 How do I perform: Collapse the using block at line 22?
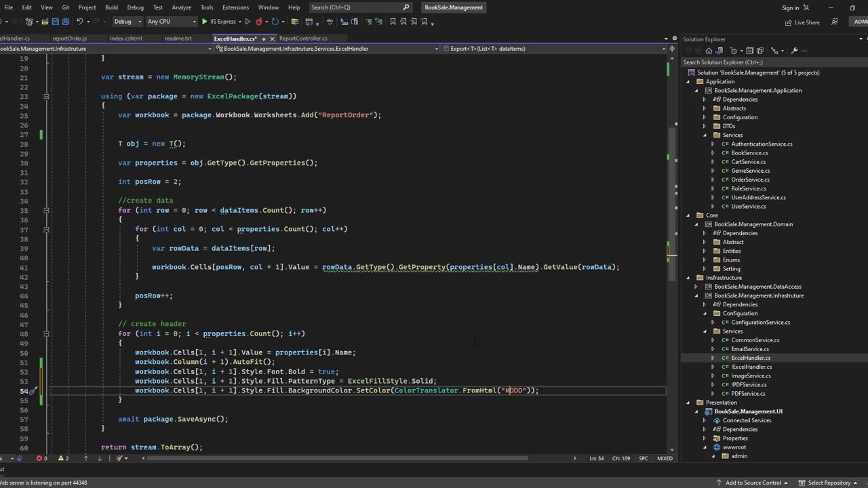(x=46, y=96)
